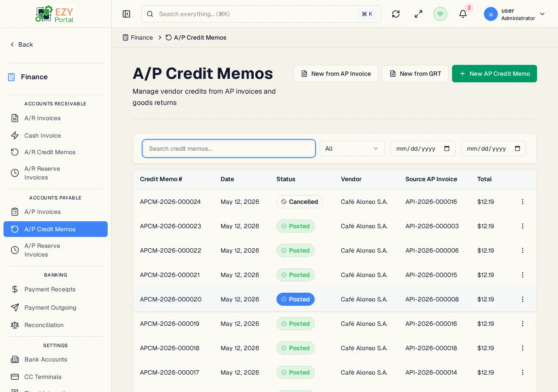Open Cash Invoice in the sidebar
The image size is (558, 392).
(55, 135)
